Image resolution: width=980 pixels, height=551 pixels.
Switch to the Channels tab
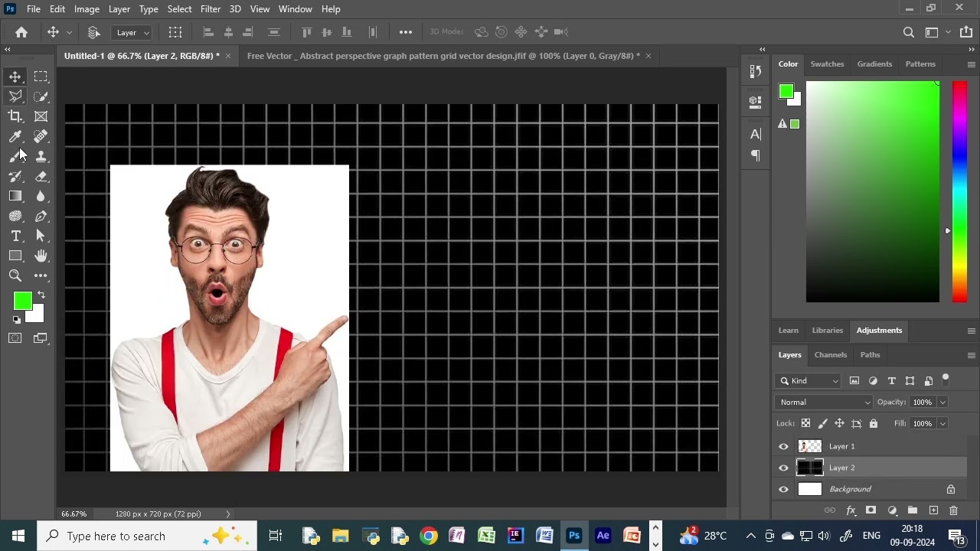click(831, 354)
